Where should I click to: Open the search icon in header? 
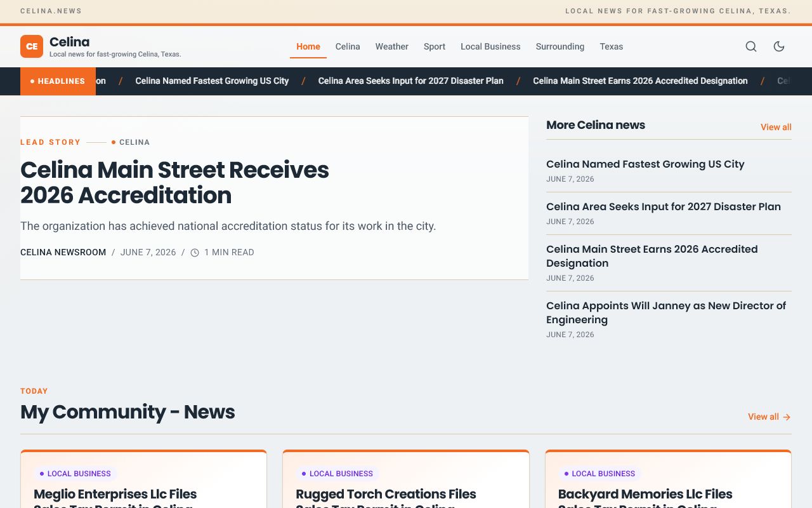[x=751, y=46]
